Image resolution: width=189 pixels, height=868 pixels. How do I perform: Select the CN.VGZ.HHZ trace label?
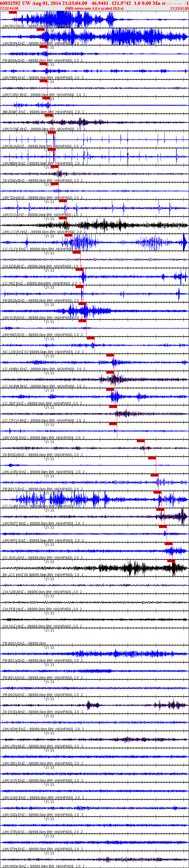coord(43,626)
